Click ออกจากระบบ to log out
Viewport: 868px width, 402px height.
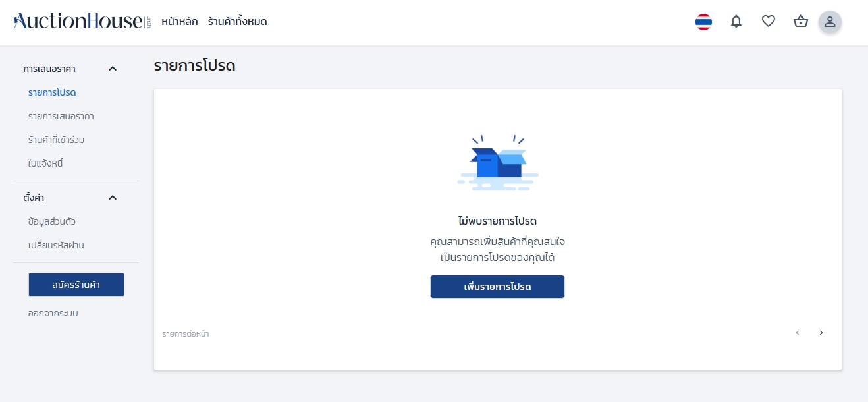pyautogui.click(x=53, y=313)
